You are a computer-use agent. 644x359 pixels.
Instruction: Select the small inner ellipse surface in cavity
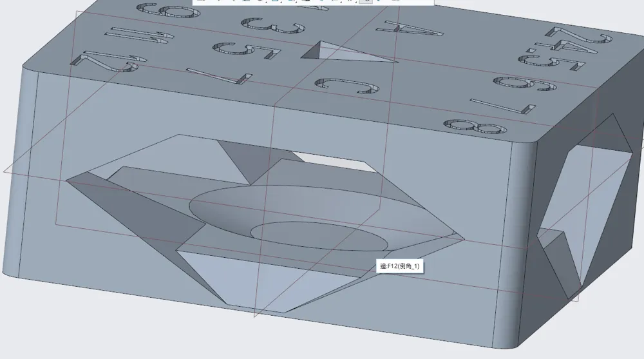[319, 237]
